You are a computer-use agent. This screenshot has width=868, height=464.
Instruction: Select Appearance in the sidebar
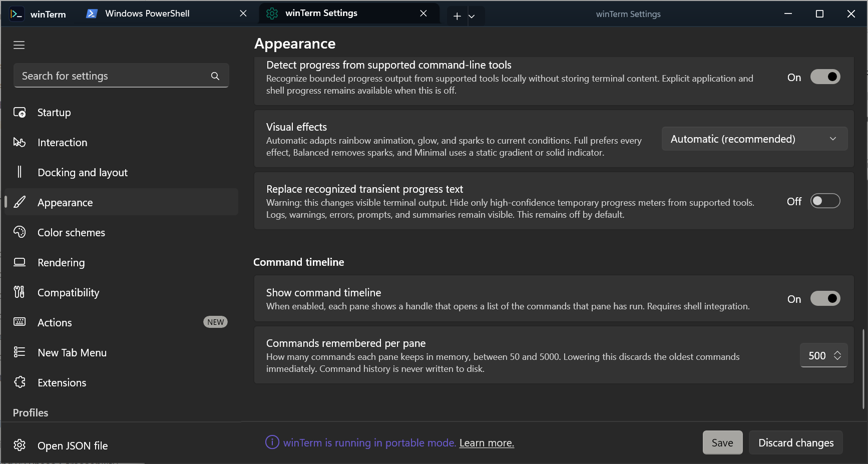[122, 202]
